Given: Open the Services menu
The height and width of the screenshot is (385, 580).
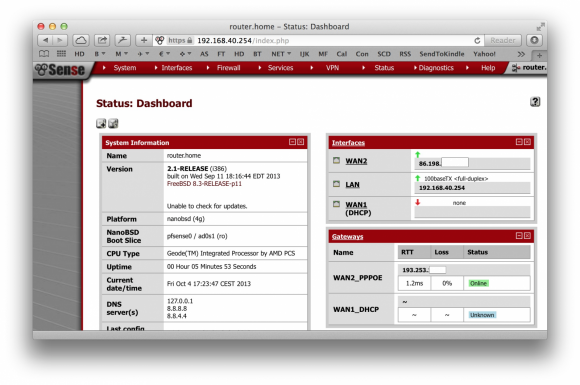Looking at the screenshot, I should click(280, 68).
